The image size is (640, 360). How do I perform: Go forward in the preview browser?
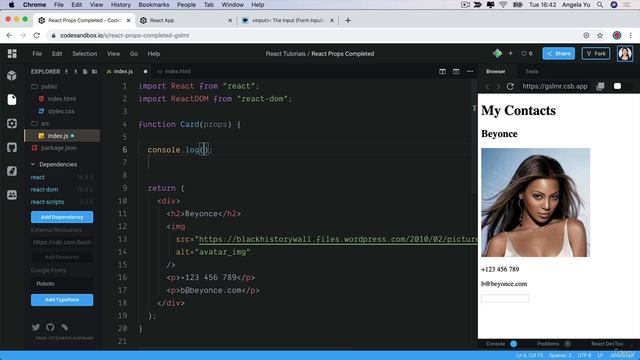(x=498, y=86)
